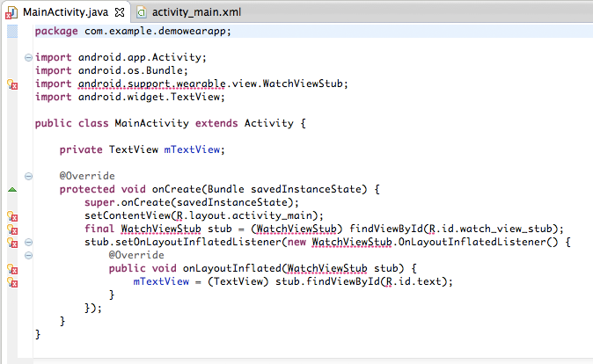Click android.os.Bundle import text
The image size is (593, 364).
point(130,70)
